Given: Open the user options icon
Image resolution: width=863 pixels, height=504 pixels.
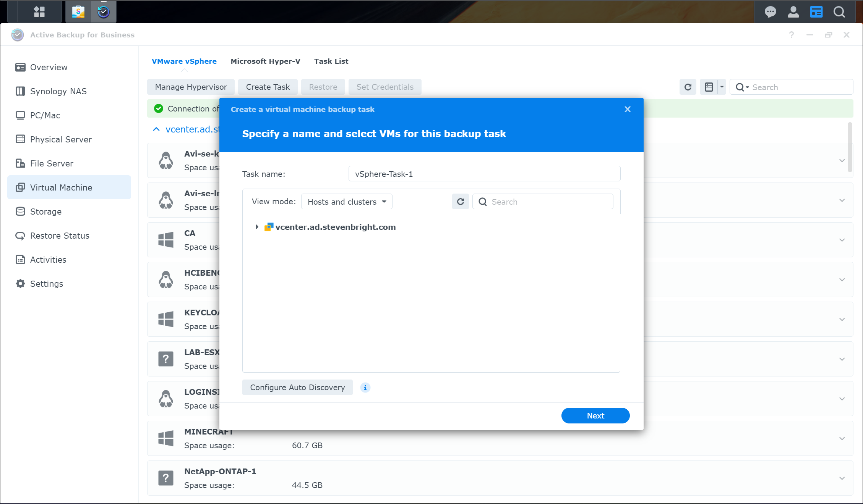Looking at the screenshot, I should [793, 12].
